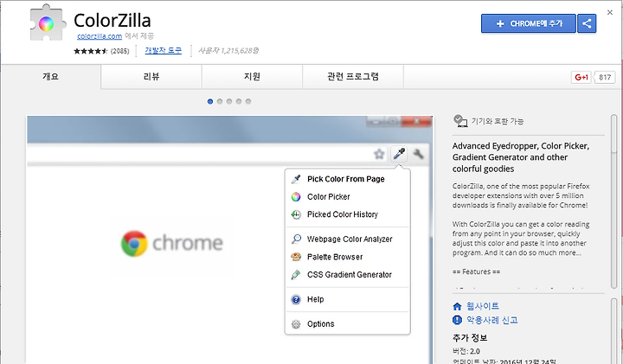Choose Webpage Color Analyzer menu text
The width and height of the screenshot is (623, 364).
[350, 239]
